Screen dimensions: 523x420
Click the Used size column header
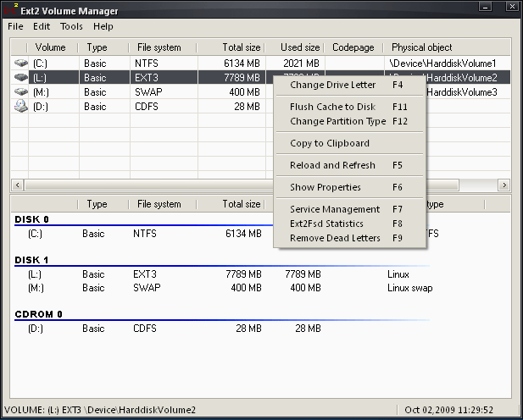click(x=295, y=47)
